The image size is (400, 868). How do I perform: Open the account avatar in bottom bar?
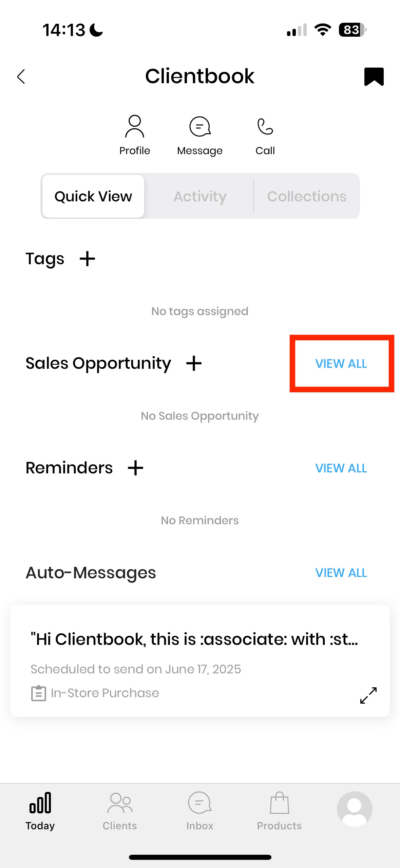[355, 809]
